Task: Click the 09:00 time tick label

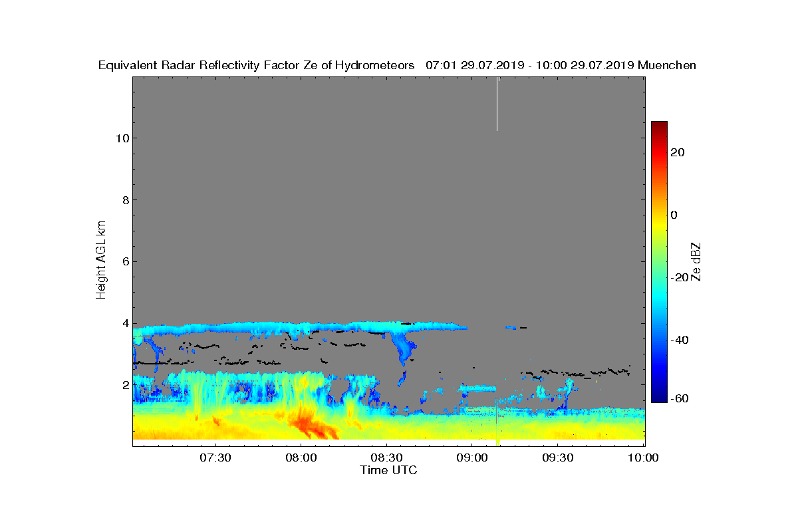Action: pyautogui.click(x=472, y=458)
